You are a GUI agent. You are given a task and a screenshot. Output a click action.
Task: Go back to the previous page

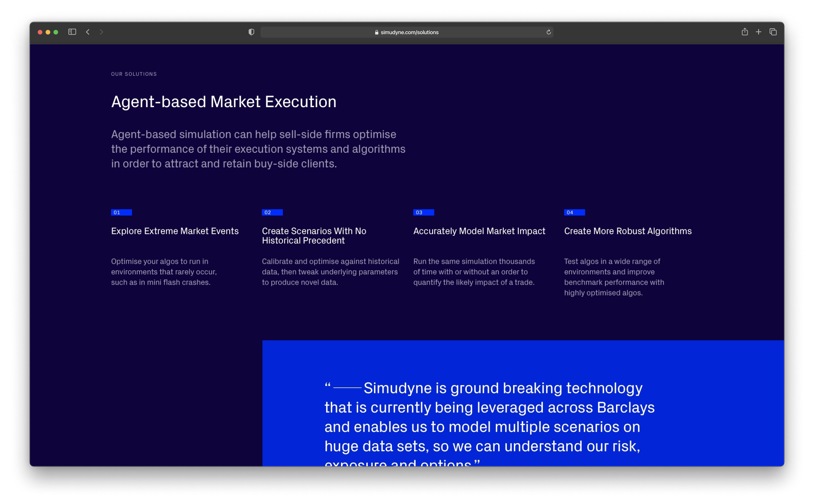[88, 32]
